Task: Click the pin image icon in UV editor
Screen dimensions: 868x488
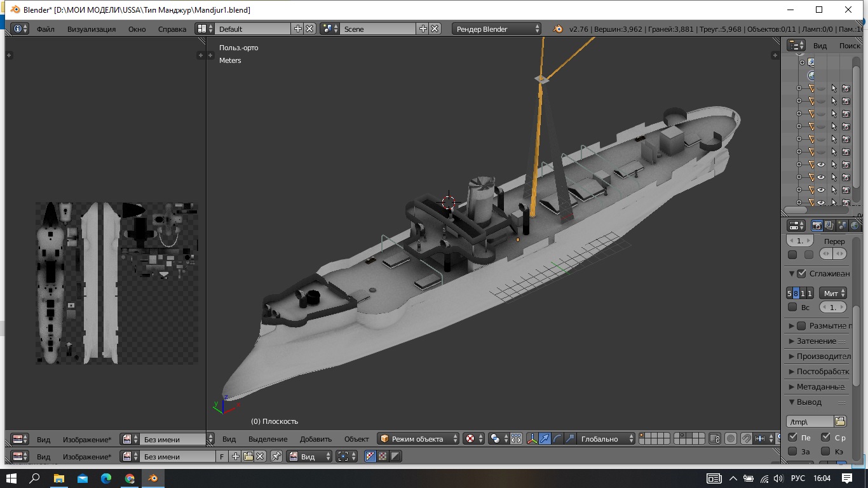Action: pyautogui.click(x=276, y=456)
